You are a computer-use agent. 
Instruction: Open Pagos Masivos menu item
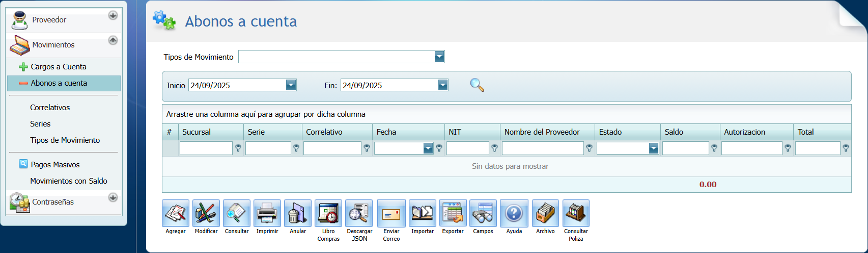click(55, 165)
